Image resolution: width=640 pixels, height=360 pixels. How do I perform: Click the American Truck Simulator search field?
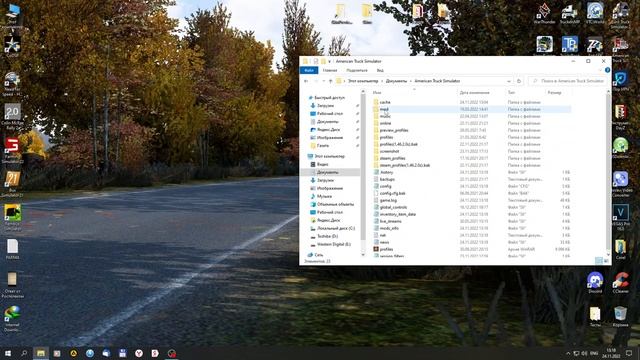567,81
